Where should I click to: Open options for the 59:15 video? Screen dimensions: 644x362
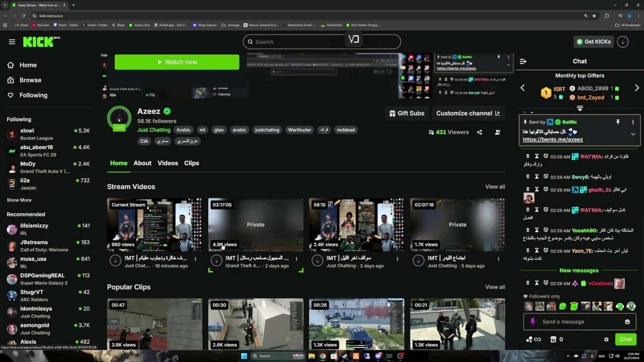coord(397,259)
